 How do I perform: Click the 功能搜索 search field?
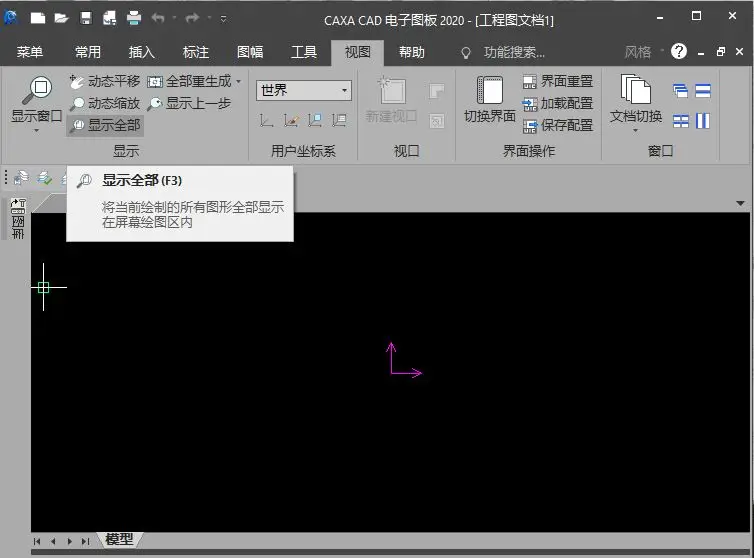(514, 52)
